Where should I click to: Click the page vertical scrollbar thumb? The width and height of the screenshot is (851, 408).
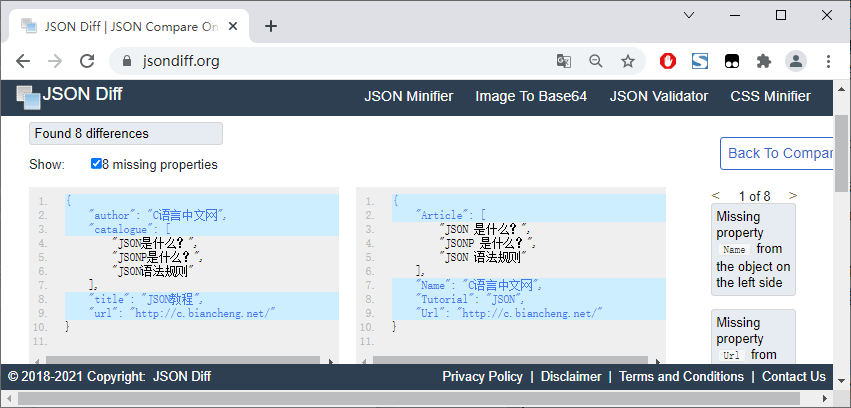click(841, 154)
